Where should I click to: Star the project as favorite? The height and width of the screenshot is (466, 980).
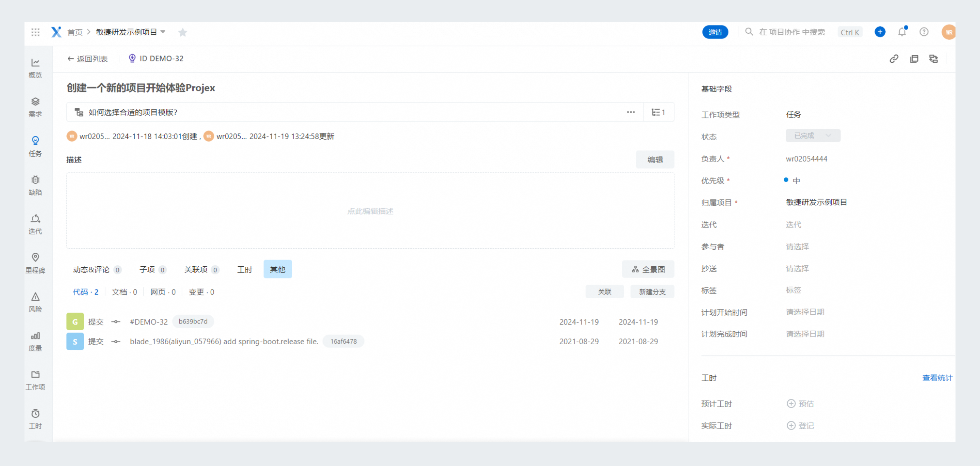click(183, 32)
